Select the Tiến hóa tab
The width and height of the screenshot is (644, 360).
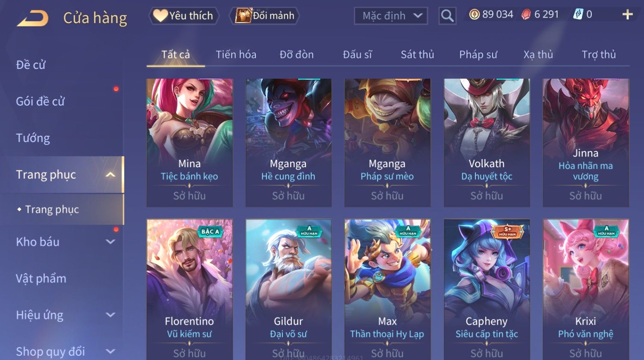236,55
